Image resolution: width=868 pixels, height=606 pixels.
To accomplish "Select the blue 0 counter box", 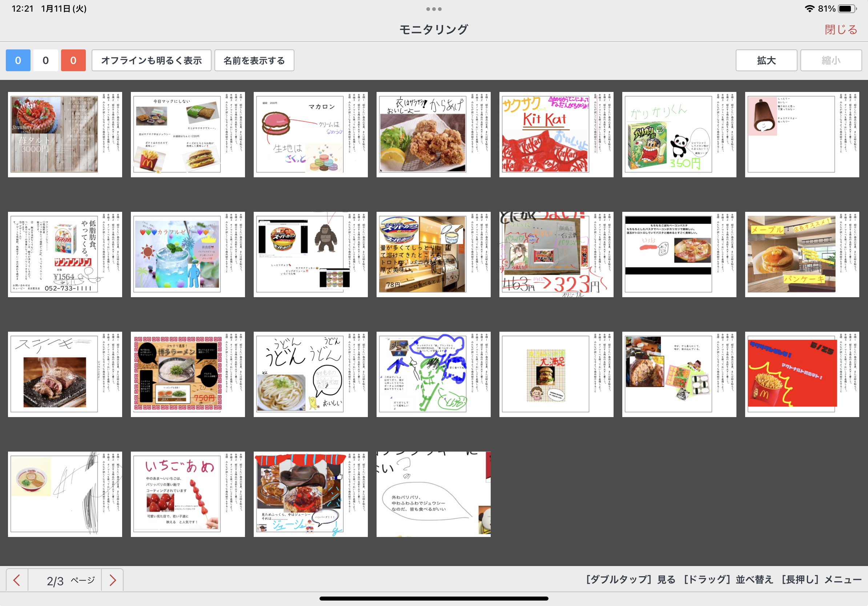I will (x=18, y=60).
